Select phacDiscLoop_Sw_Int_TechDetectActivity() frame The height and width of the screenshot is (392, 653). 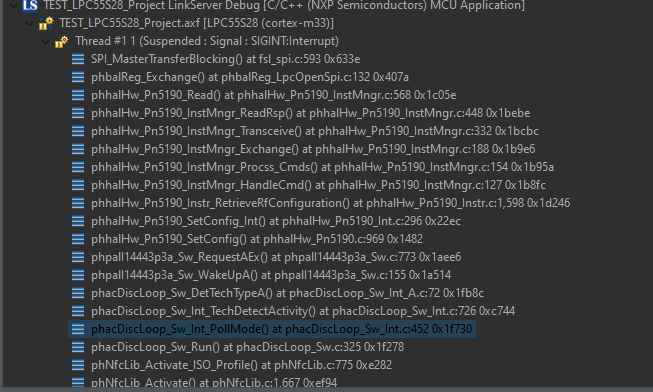coord(303,311)
